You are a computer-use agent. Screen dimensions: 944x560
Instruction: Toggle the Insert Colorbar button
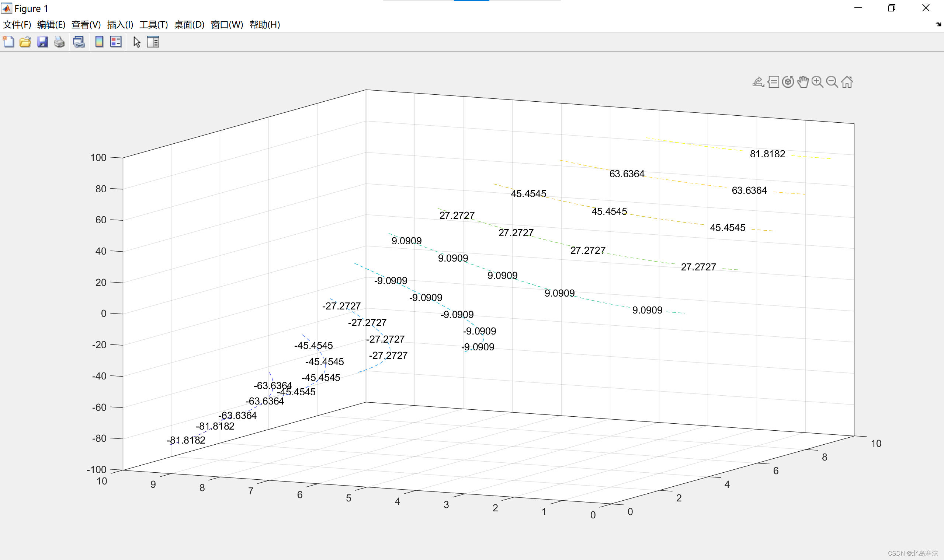(99, 42)
